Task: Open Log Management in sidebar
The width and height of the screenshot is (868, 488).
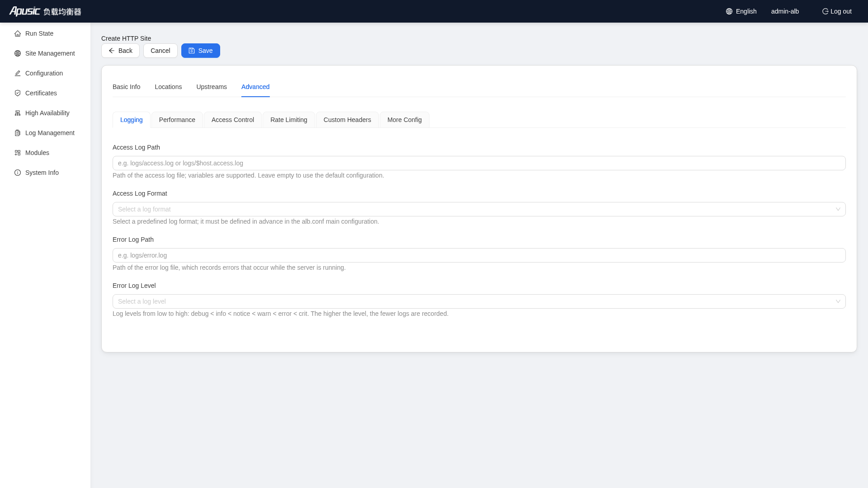Action: click(x=45, y=133)
